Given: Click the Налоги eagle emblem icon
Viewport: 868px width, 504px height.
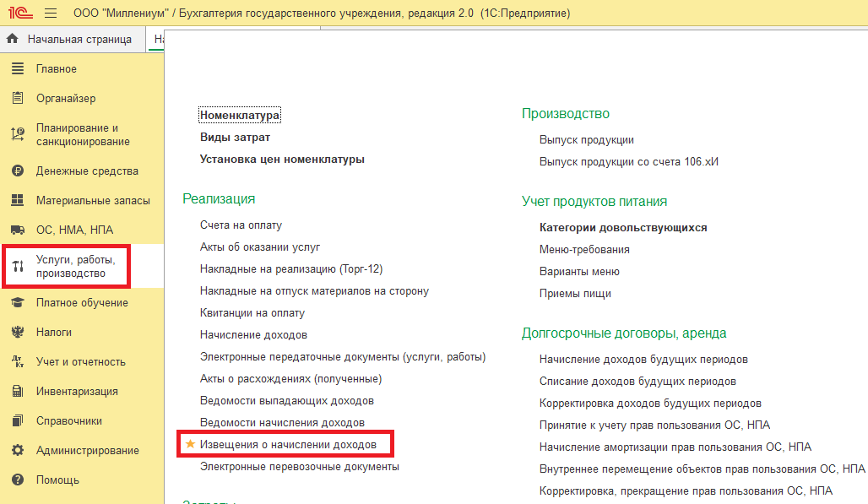Looking at the screenshot, I should pyautogui.click(x=18, y=332).
